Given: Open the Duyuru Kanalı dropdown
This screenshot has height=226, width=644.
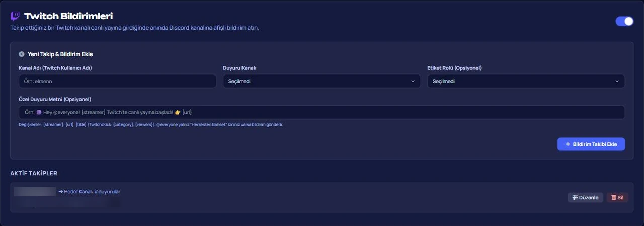Looking at the screenshot, I should tap(322, 81).
